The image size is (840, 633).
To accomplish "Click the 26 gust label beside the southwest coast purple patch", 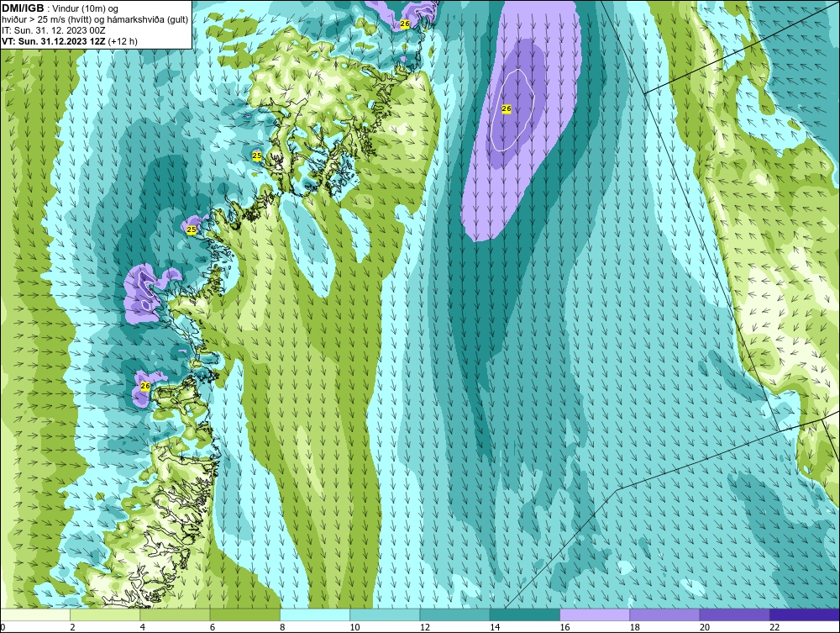I will tap(145, 386).
